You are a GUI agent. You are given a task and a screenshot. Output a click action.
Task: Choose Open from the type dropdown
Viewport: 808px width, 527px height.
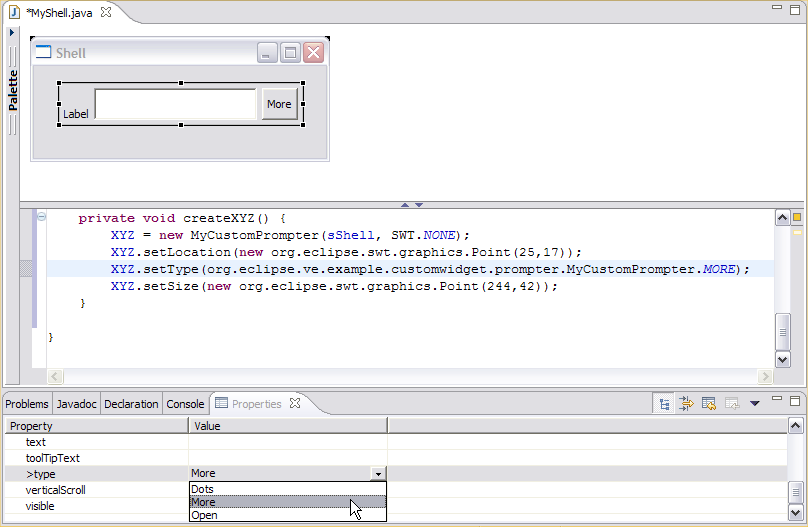point(288,515)
